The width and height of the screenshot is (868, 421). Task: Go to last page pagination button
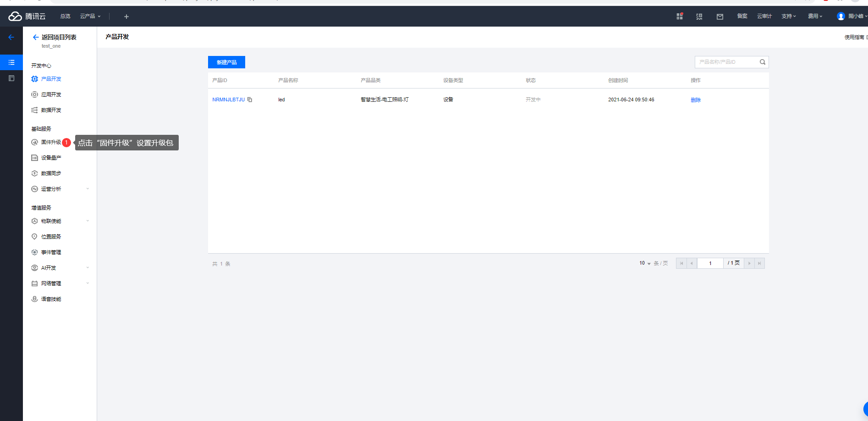[x=759, y=263]
